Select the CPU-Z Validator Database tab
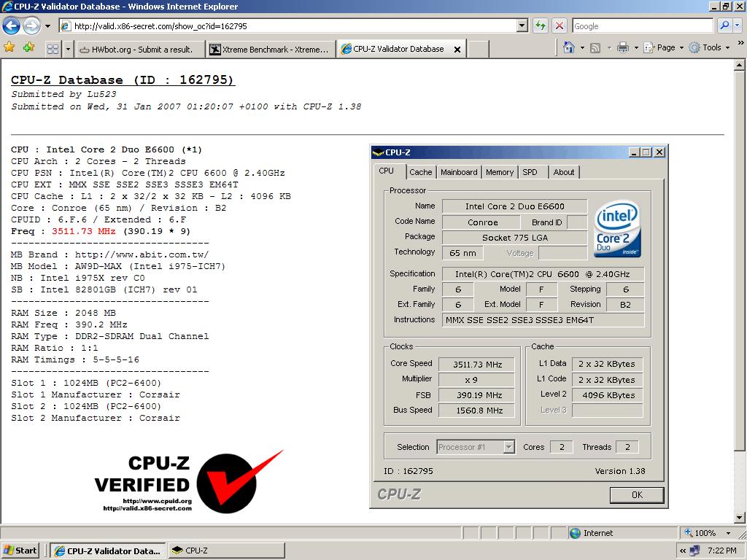Image resolution: width=747 pixels, height=560 pixels. tap(398, 49)
